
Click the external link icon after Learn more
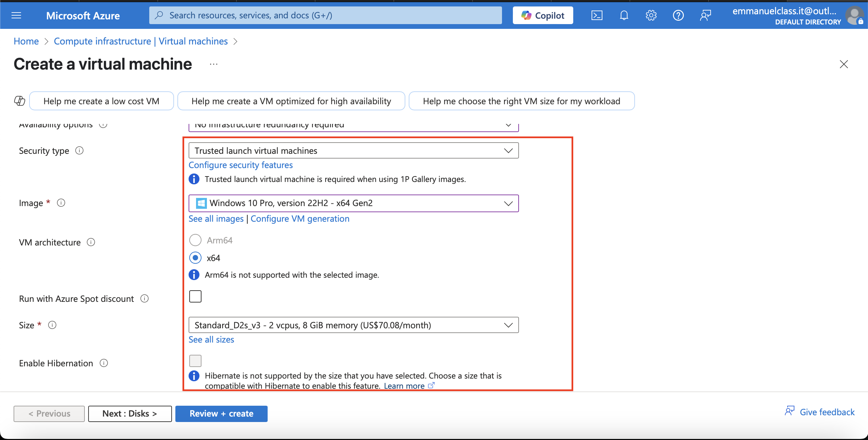tap(431, 385)
